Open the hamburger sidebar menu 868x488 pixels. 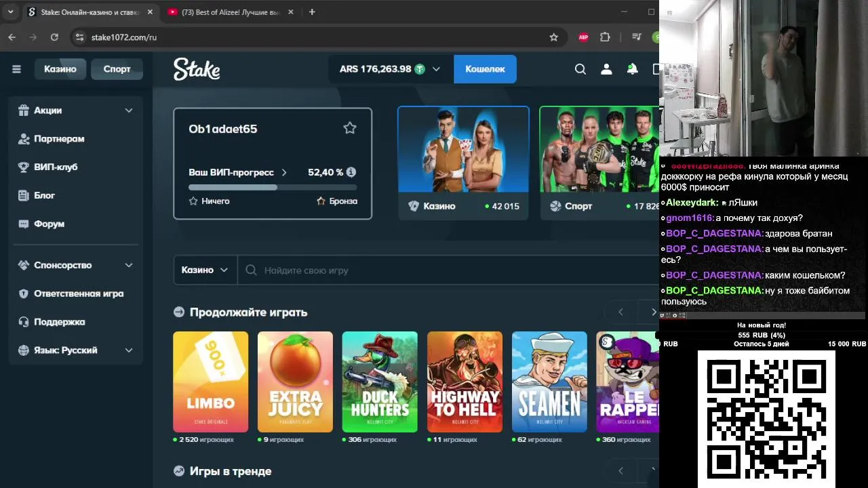click(16, 69)
